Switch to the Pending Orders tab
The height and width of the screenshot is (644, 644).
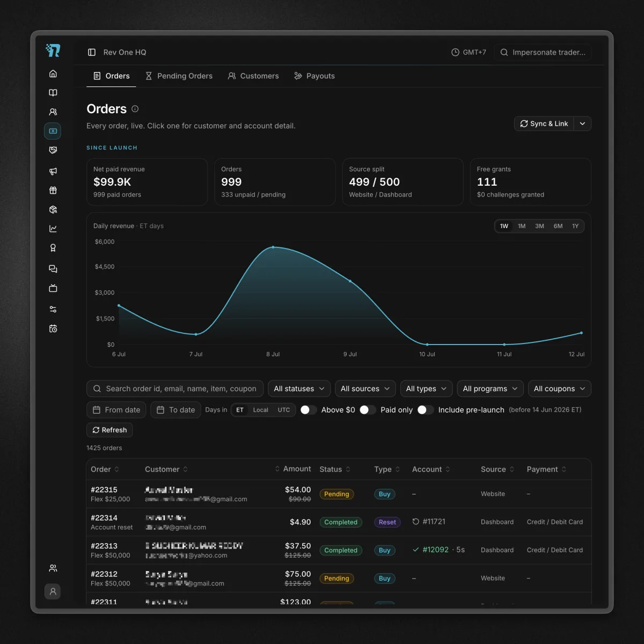[x=179, y=76]
